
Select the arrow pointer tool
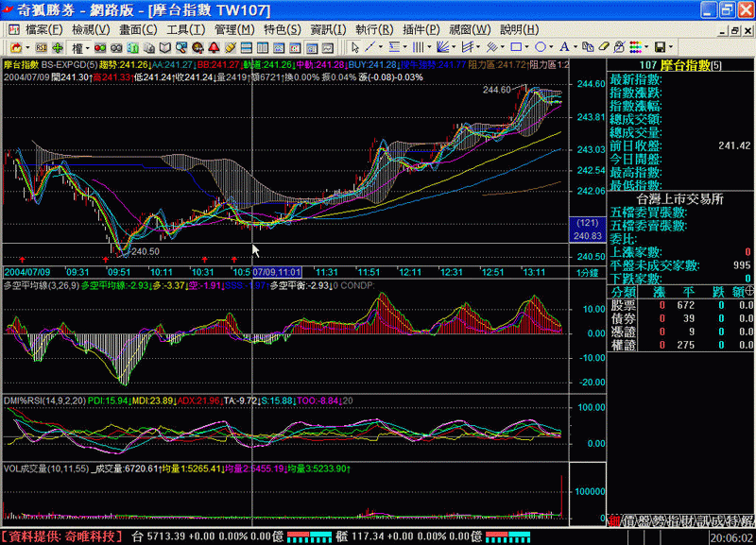tap(355, 46)
